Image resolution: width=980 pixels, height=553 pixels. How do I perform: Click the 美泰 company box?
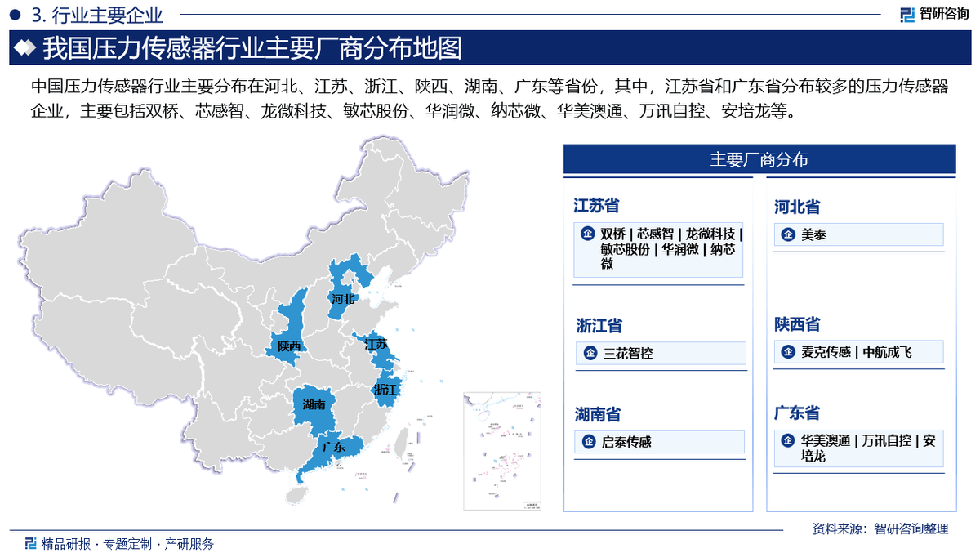click(x=859, y=235)
